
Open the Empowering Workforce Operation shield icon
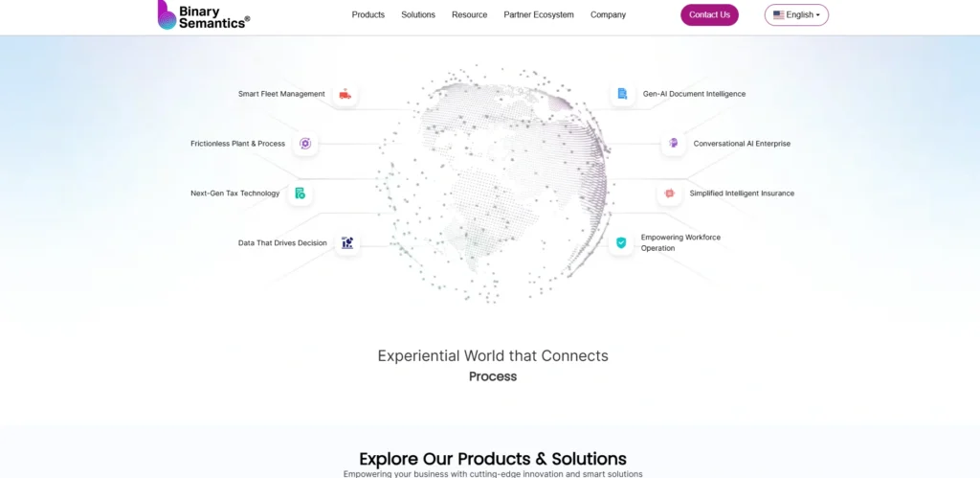pyautogui.click(x=620, y=242)
